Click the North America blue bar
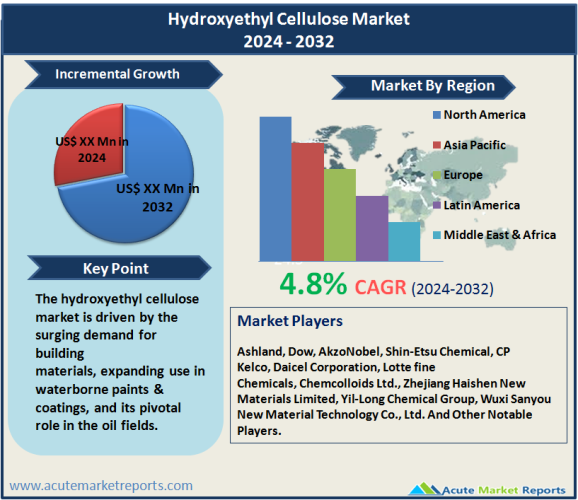 (x=275, y=189)
